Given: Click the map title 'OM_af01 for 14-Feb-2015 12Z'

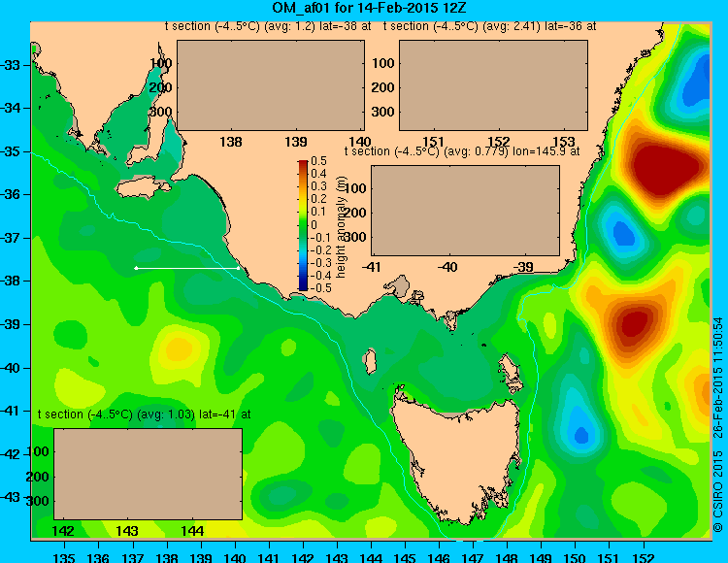Looking at the screenshot, I should coord(369,8).
